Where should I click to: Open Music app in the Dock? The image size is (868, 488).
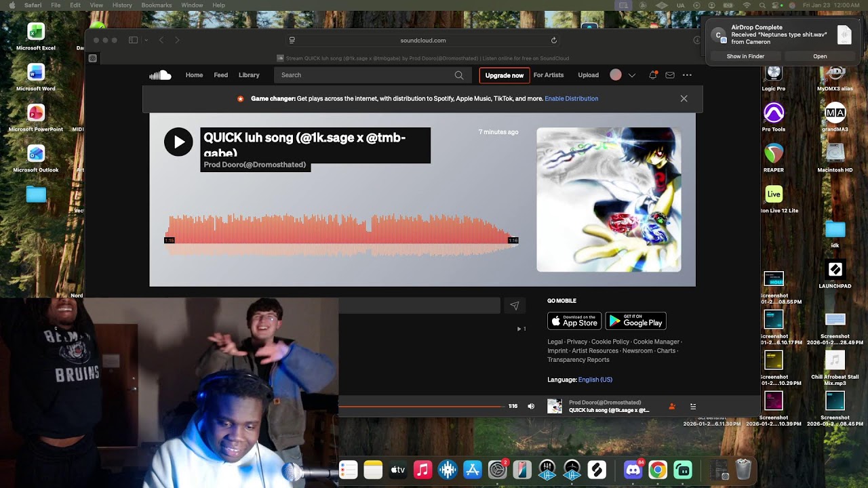coord(422,470)
